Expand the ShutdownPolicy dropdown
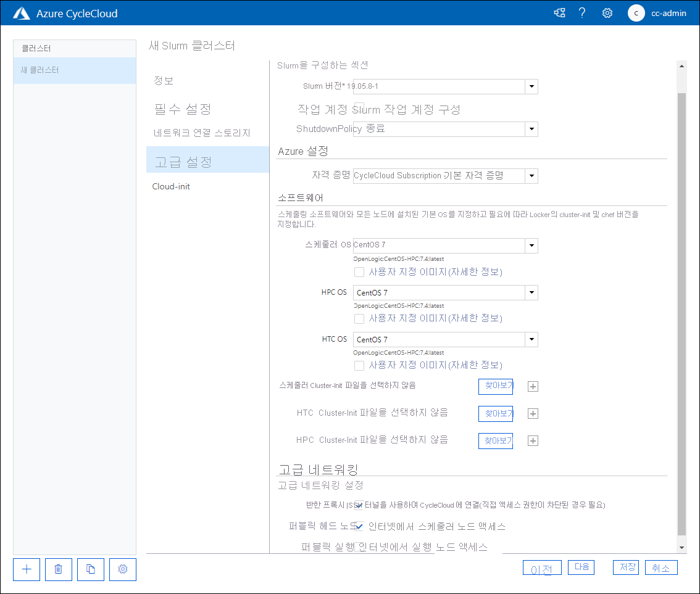The image size is (700, 594). coord(531,129)
